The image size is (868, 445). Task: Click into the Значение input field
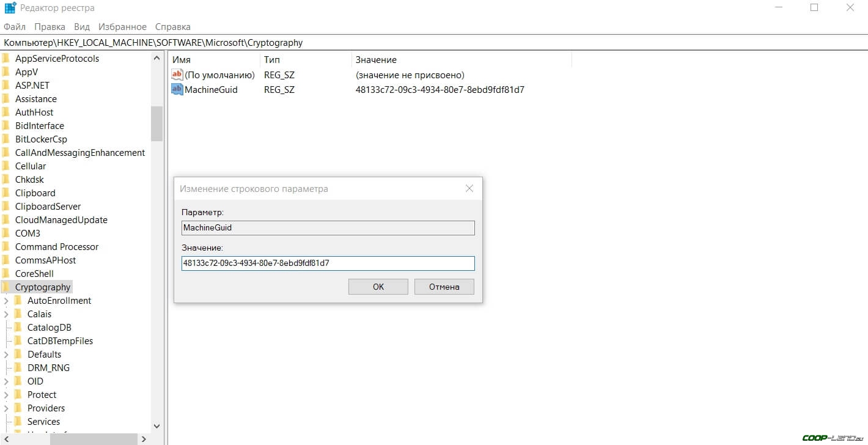click(x=328, y=263)
